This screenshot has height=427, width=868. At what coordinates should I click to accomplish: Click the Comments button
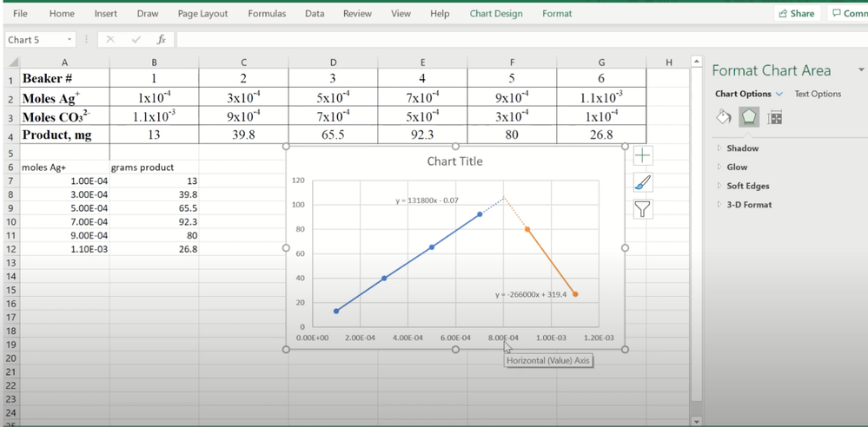(848, 14)
